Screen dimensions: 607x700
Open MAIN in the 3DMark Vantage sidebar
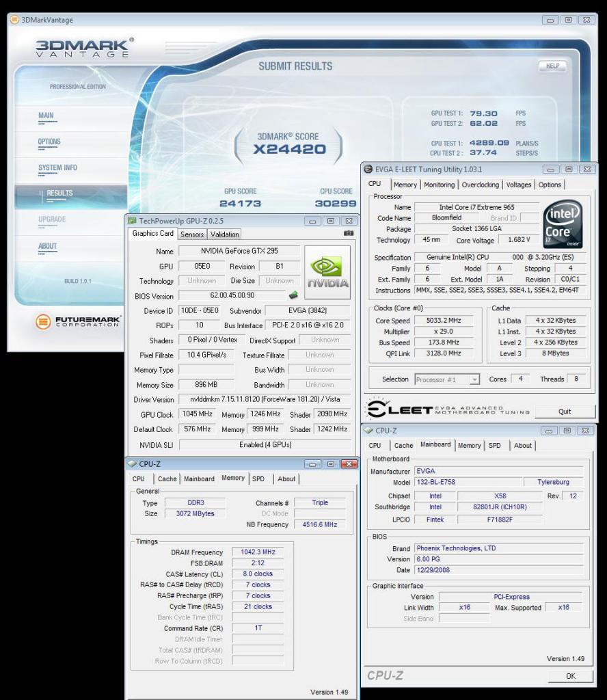pyautogui.click(x=46, y=116)
